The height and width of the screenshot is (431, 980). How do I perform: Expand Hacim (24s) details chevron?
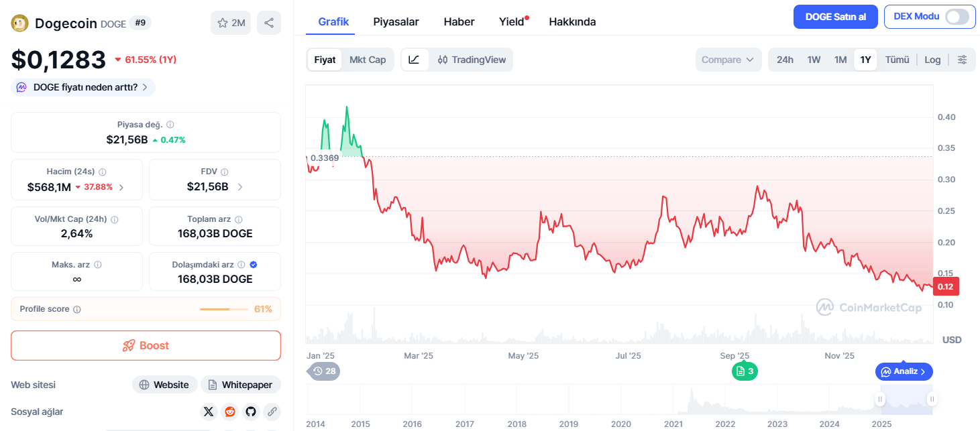point(121,187)
